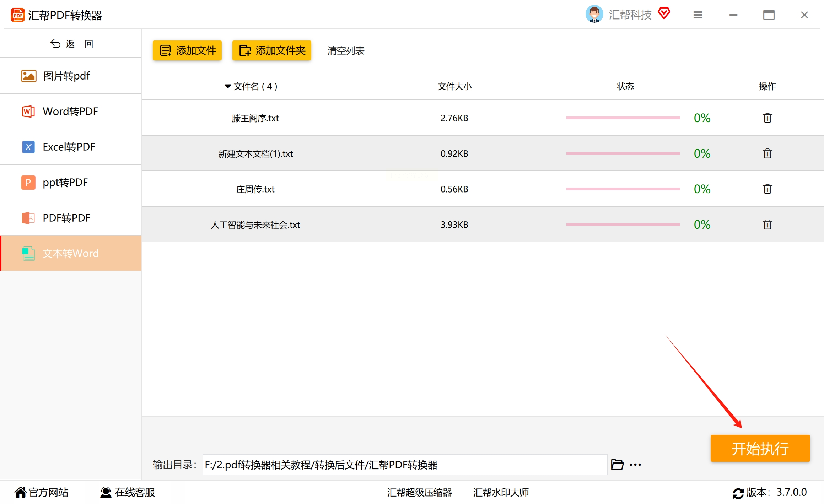Go back with the 返回 button

[x=71, y=44]
